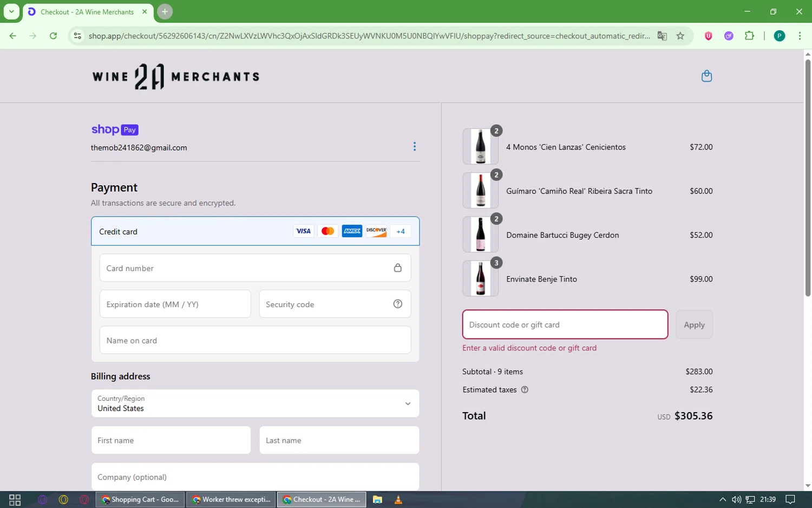
Task: Open VLC media player from taskbar
Action: [x=398, y=499]
